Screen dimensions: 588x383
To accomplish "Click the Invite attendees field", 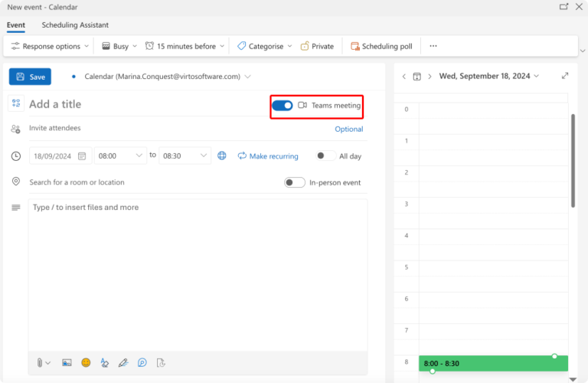I will click(x=180, y=128).
